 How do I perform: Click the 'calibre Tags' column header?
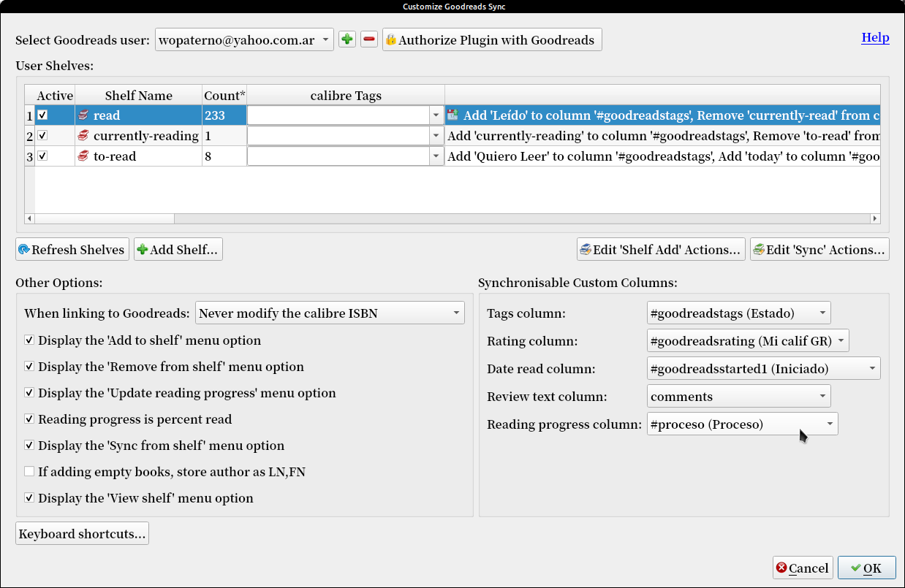[346, 95]
